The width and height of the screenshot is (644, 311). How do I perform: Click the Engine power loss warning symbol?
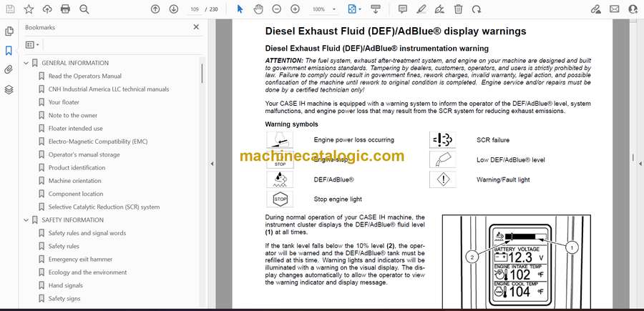pos(280,139)
